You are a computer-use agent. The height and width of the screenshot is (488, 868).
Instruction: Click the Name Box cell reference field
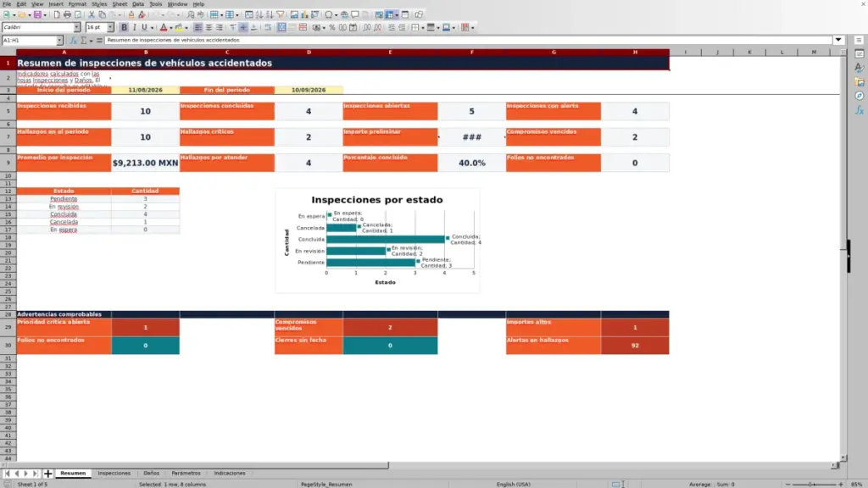tap(29, 40)
